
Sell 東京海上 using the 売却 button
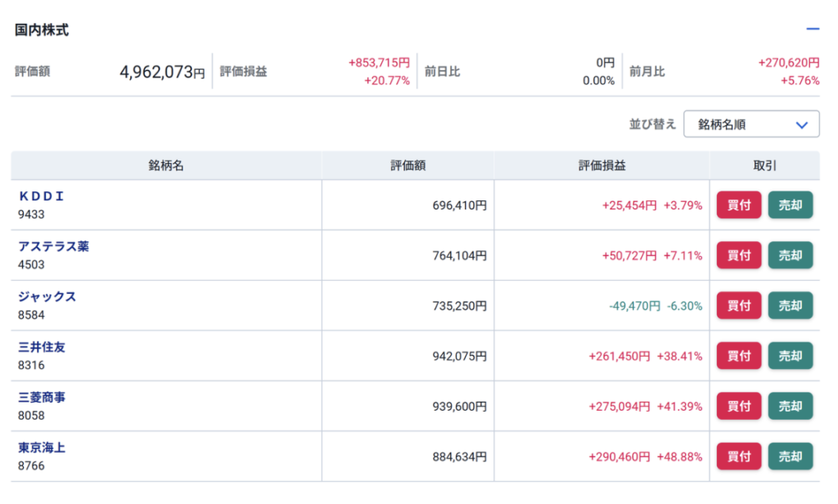(x=790, y=457)
